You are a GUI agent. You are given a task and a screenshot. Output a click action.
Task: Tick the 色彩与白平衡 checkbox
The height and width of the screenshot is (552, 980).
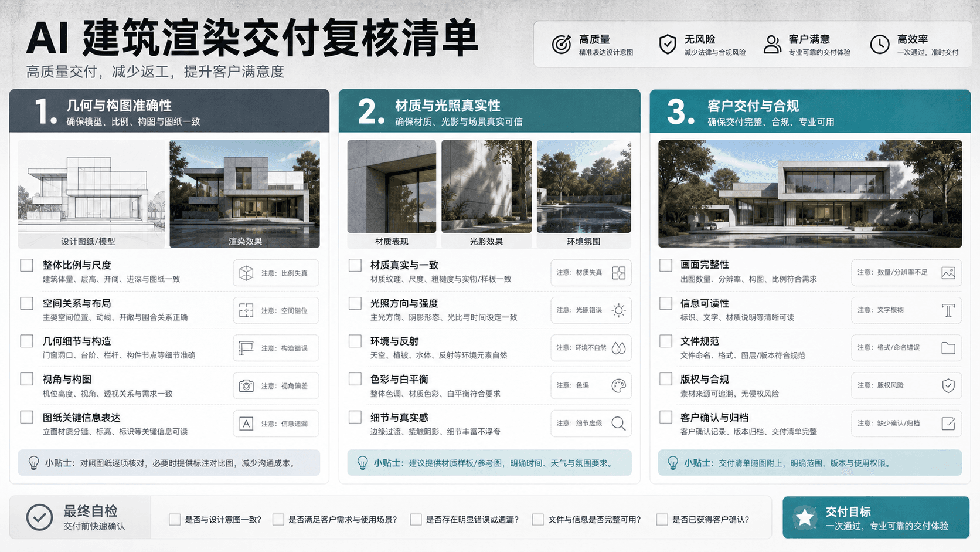pyautogui.click(x=355, y=379)
